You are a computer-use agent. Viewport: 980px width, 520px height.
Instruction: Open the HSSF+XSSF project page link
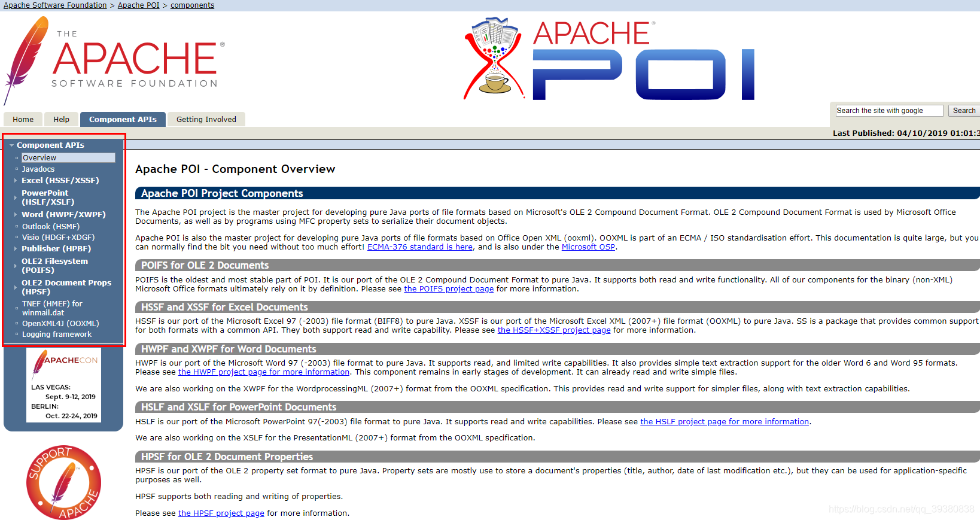(554, 330)
